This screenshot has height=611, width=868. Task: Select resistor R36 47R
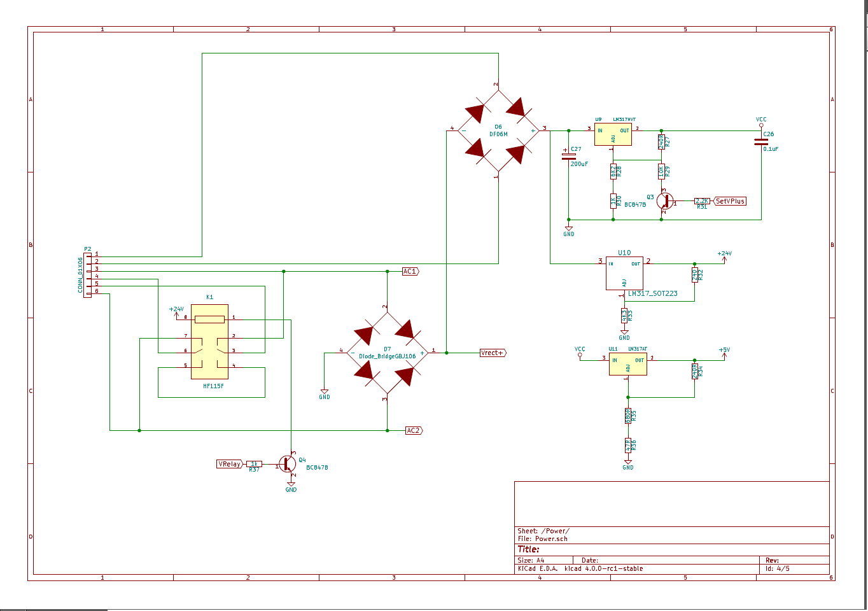click(x=628, y=445)
